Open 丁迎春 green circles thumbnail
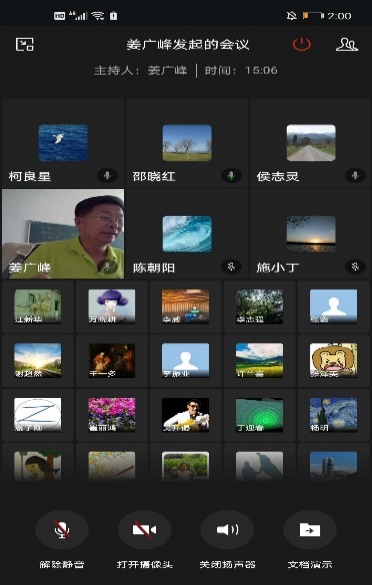The height and width of the screenshot is (585, 372). pyautogui.click(x=259, y=415)
